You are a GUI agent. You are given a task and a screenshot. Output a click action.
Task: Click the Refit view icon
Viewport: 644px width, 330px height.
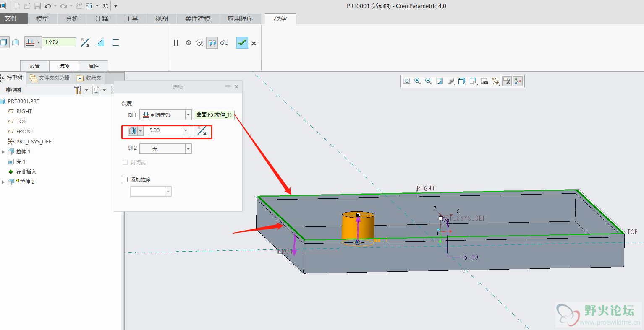pos(407,81)
